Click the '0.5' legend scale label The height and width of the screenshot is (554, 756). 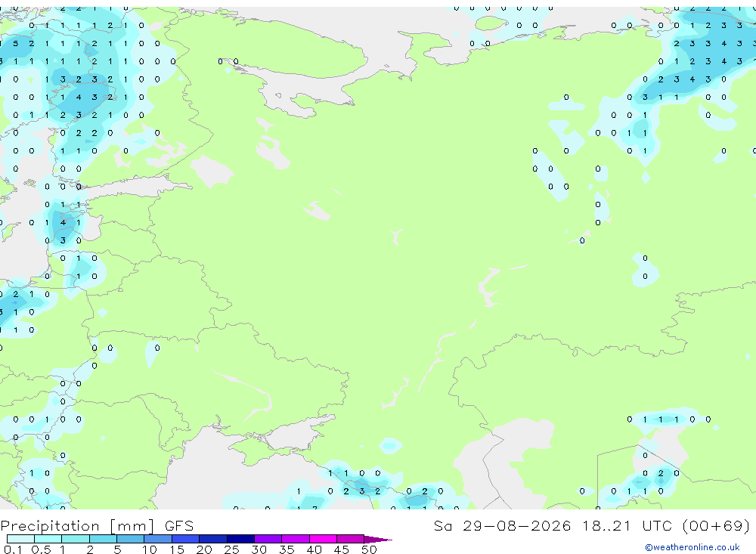click(41, 549)
